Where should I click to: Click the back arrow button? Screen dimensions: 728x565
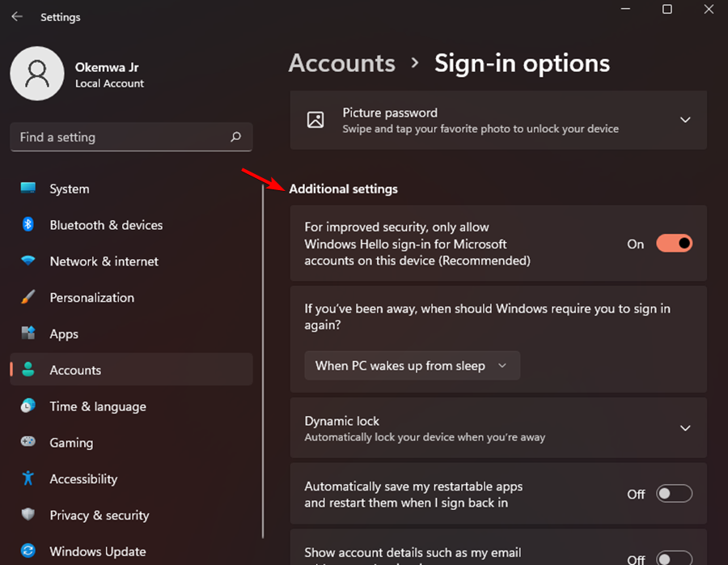[17, 16]
